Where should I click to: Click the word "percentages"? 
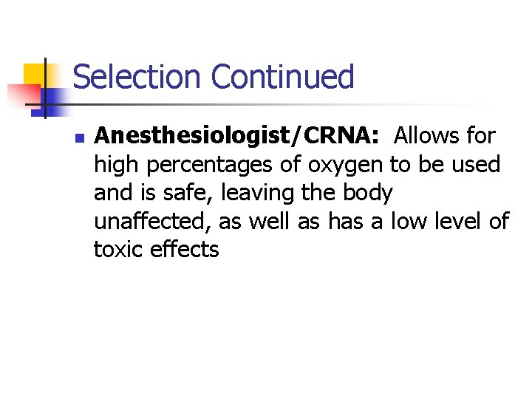coord(209,166)
